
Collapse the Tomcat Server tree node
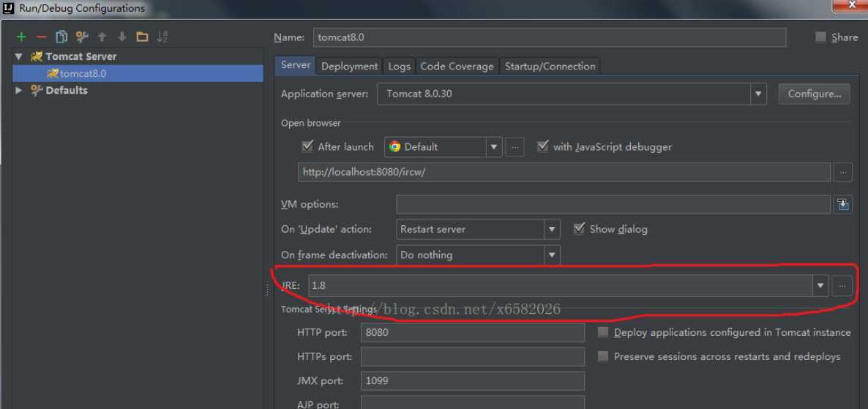[19, 56]
